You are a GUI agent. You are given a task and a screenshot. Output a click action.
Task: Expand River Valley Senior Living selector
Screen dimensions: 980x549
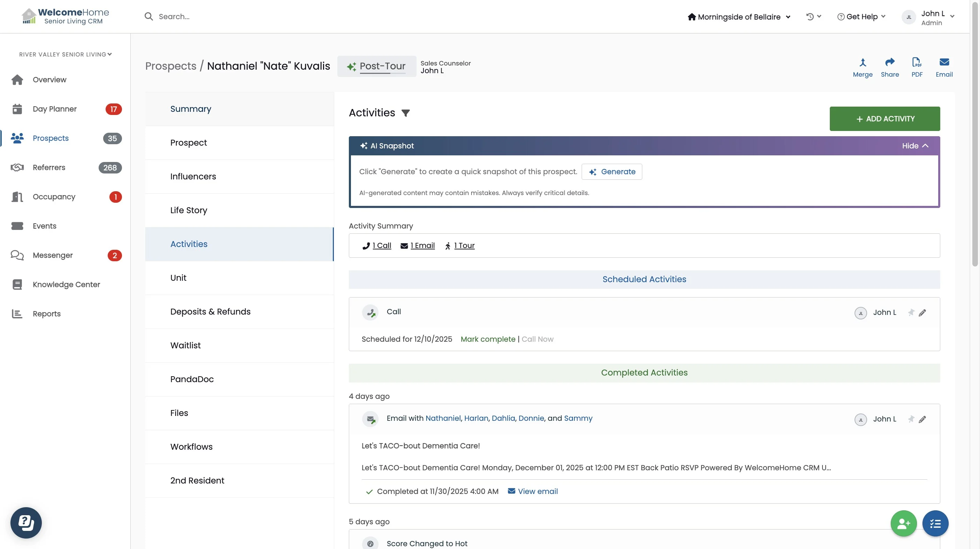(x=65, y=54)
